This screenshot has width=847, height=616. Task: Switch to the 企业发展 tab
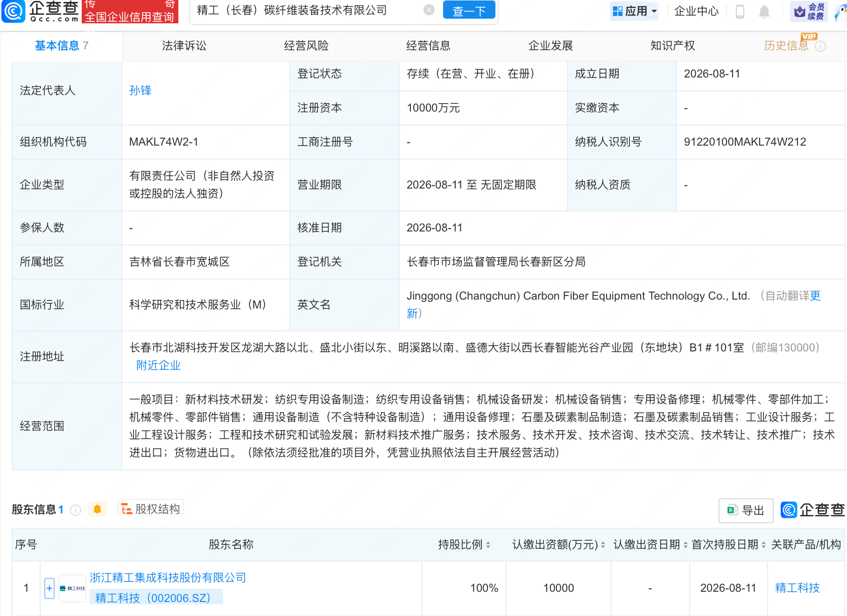(x=551, y=46)
